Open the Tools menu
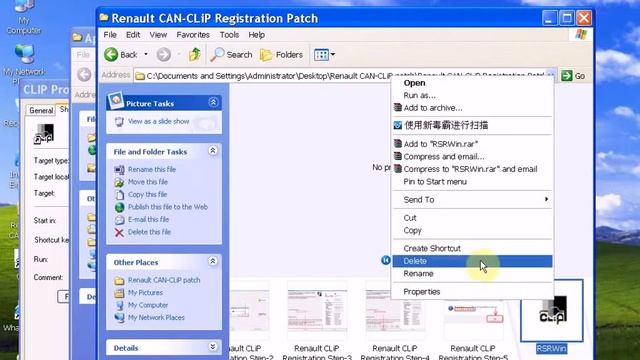This screenshot has width=640, height=360. (x=229, y=35)
